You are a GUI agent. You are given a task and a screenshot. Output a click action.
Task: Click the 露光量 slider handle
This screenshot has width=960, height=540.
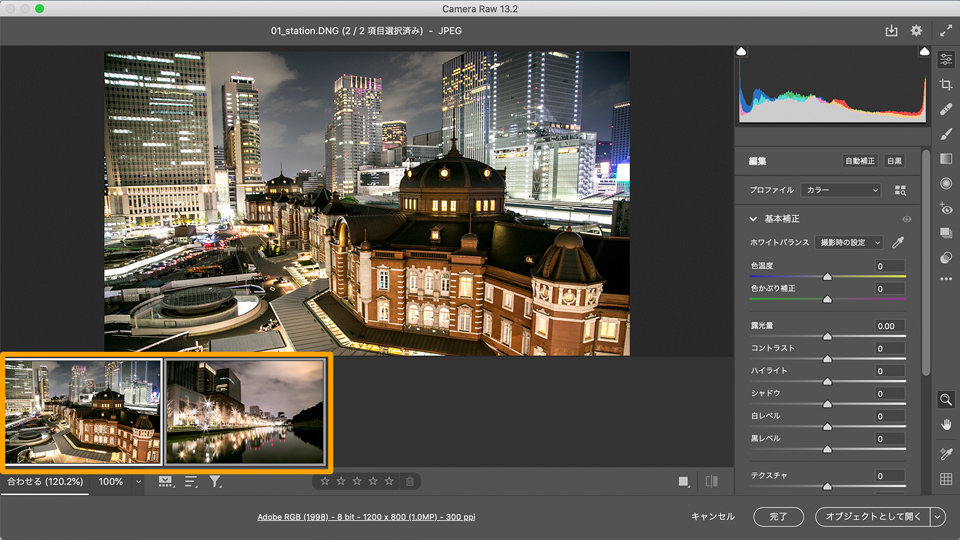coord(827,337)
